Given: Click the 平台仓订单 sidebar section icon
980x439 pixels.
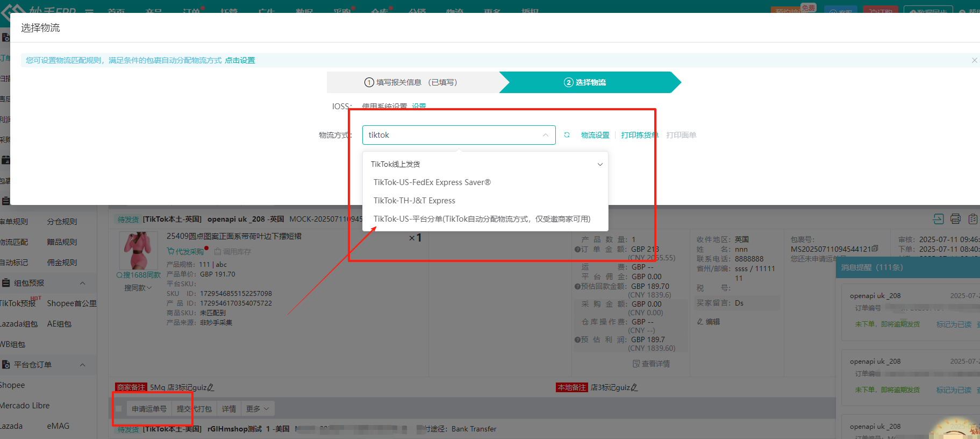Looking at the screenshot, I should [6, 365].
